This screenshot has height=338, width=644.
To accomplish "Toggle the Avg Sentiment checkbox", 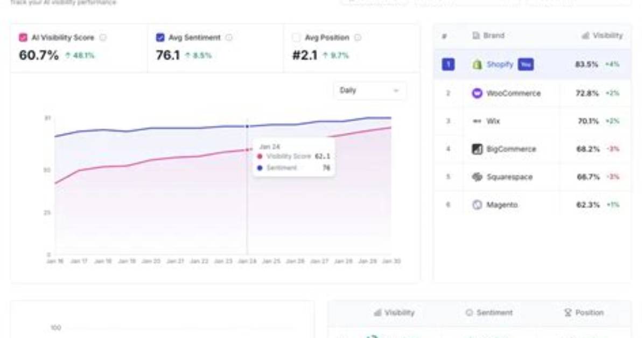I will 160,37.
